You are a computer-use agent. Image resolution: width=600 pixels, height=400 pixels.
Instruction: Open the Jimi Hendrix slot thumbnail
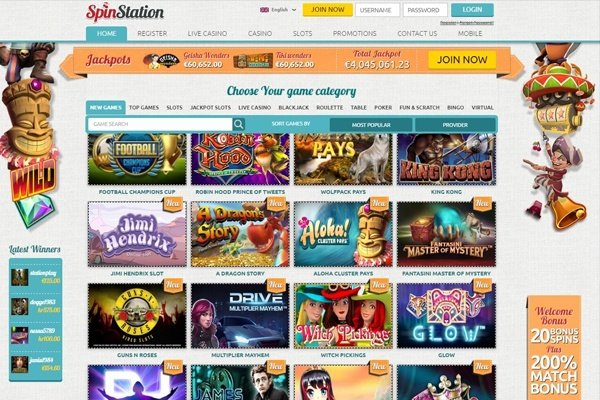pyautogui.click(x=137, y=234)
